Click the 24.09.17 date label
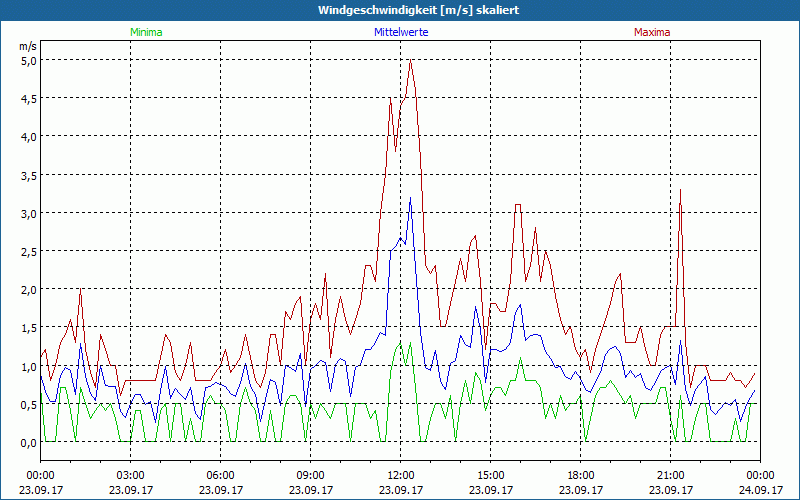The height and width of the screenshot is (500, 800). click(x=760, y=490)
